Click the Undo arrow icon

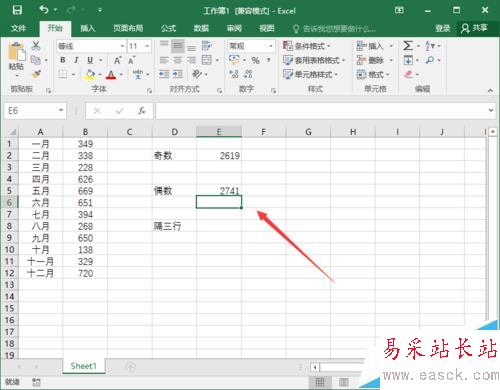tap(44, 10)
